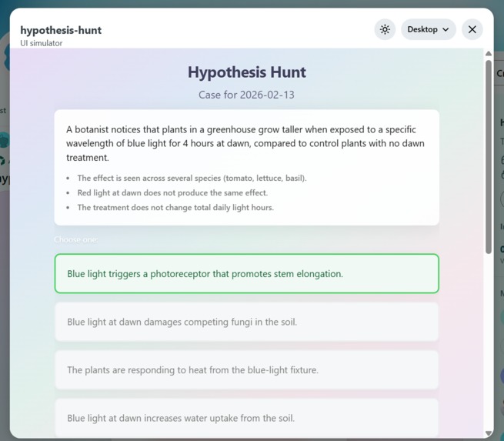The height and width of the screenshot is (441, 504).
Task: Click "effect is seen across several species" bullet
Action: [x=192, y=178]
